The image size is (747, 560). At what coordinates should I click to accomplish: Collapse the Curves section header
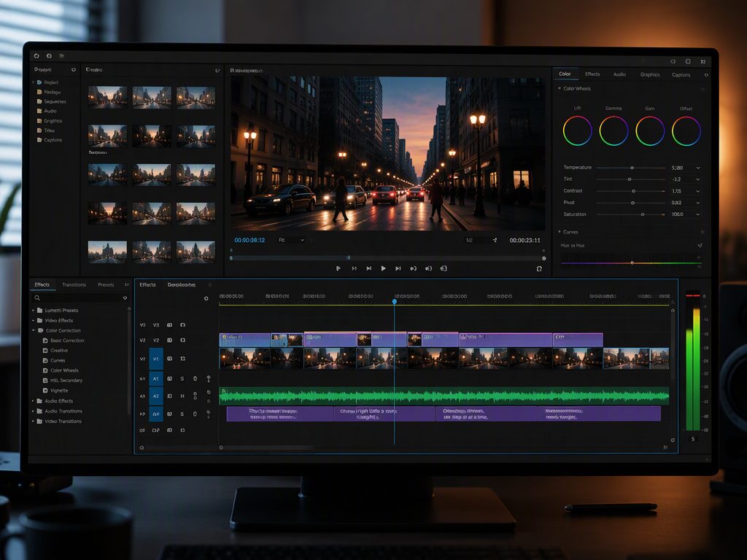pos(560,232)
